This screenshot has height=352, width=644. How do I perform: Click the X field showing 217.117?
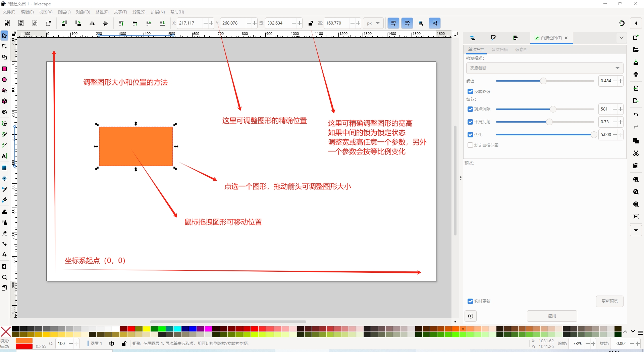(x=190, y=23)
